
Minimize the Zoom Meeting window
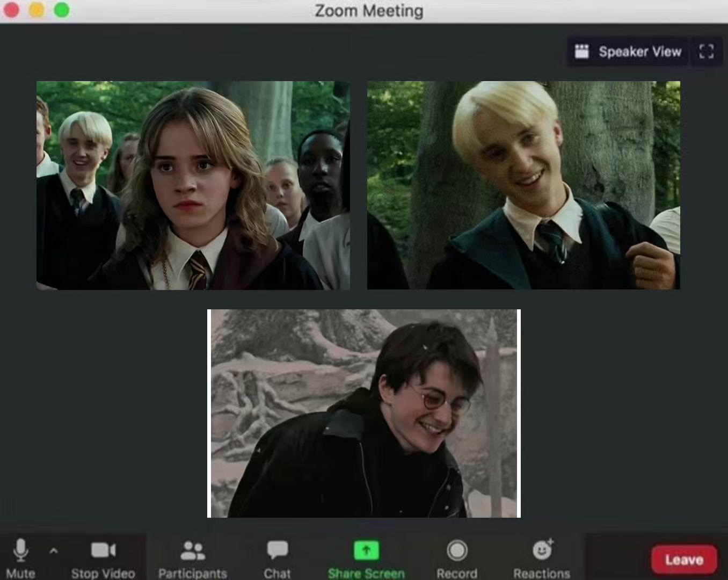click(37, 10)
